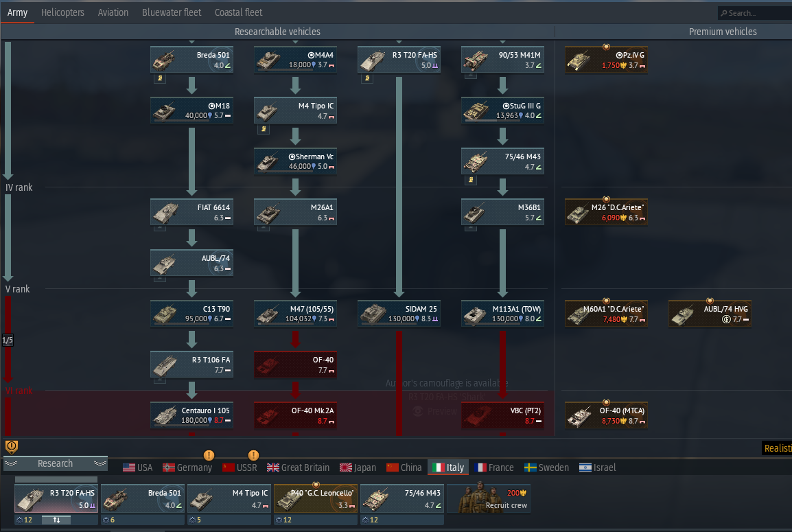The image size is (792, 532).
Task: Open the Helicopters tab
Action: tap(62, 12)
